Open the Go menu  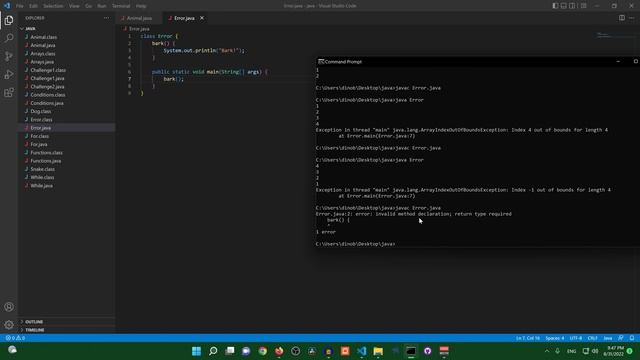(x=89, y=6)
